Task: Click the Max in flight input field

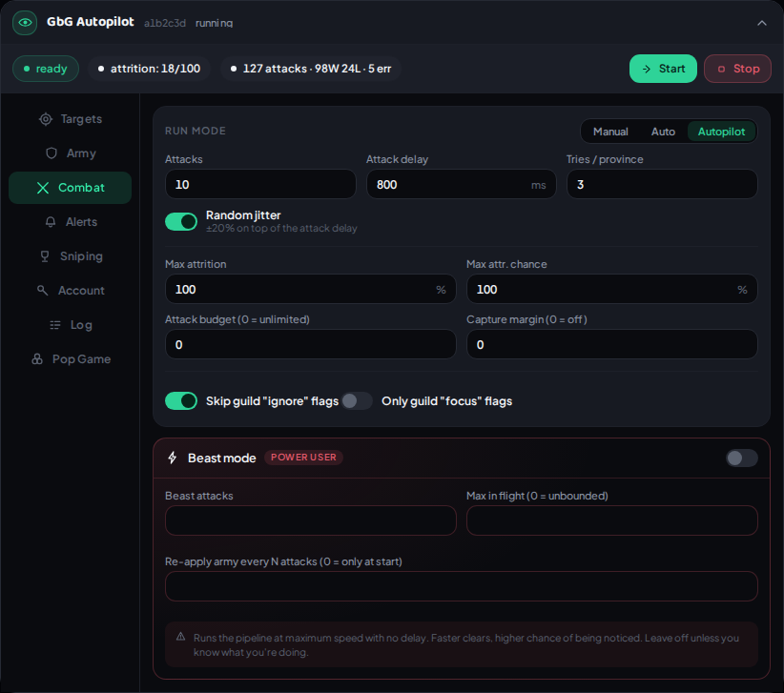Action: pos(612,520)
